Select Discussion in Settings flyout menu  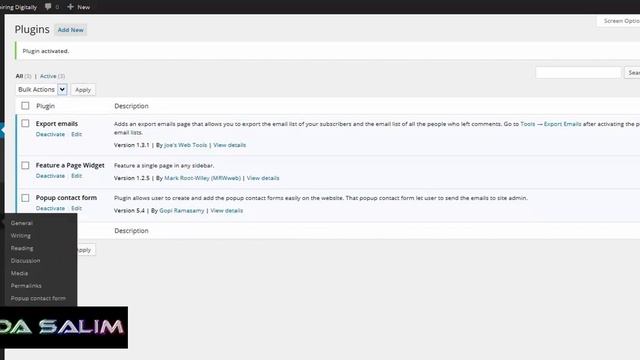click(25, 261)
